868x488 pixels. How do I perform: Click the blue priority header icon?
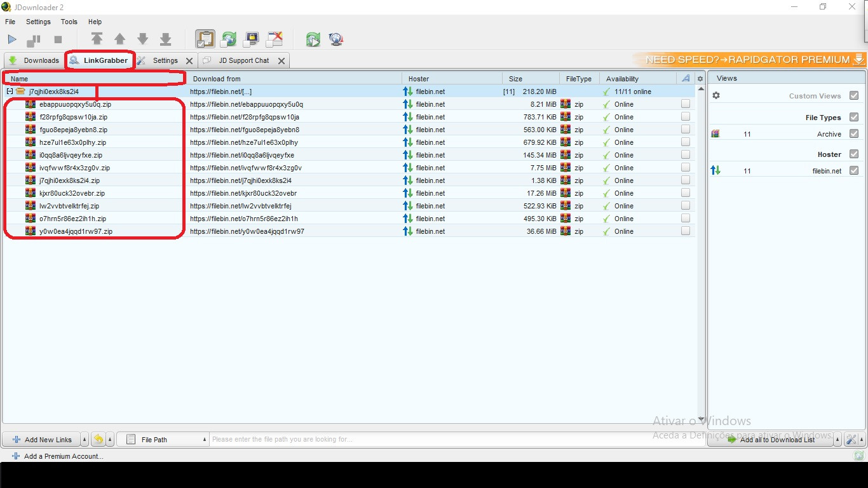coord(686,78)
